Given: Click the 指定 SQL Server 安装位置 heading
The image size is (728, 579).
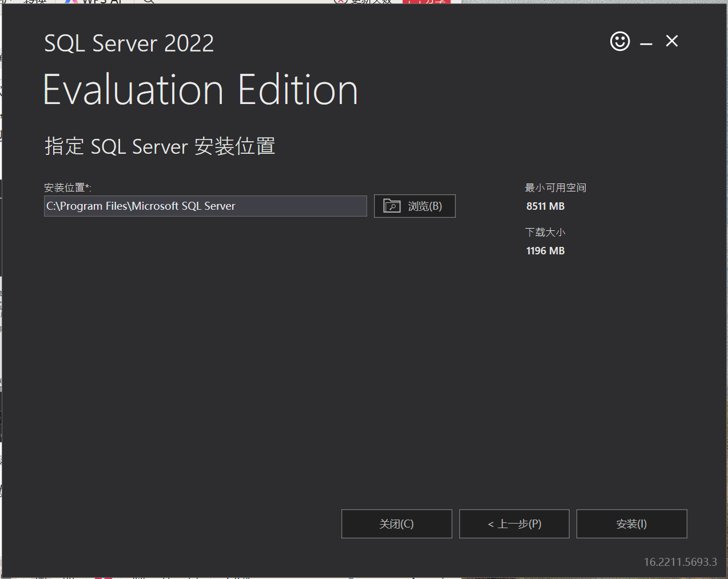Looking at the screenshot, I should point(160,146).
